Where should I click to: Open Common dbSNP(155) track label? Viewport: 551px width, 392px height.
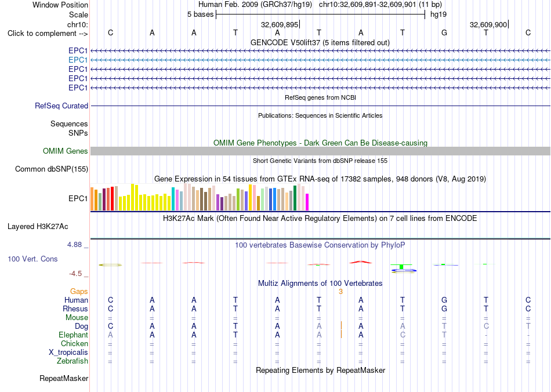tap(52, 169)
